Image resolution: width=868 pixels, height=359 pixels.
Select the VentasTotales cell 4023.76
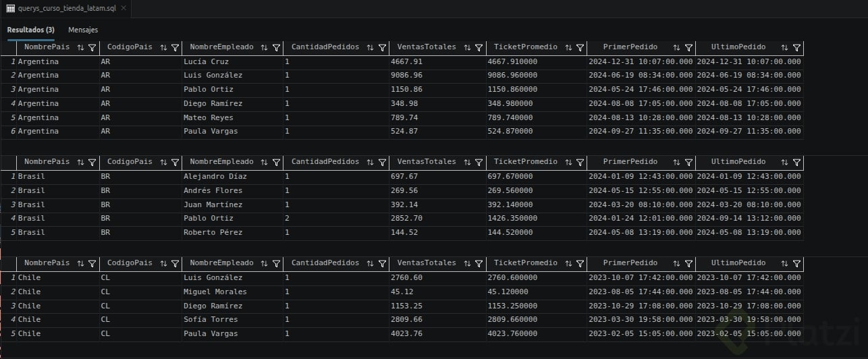pos(437,333)
